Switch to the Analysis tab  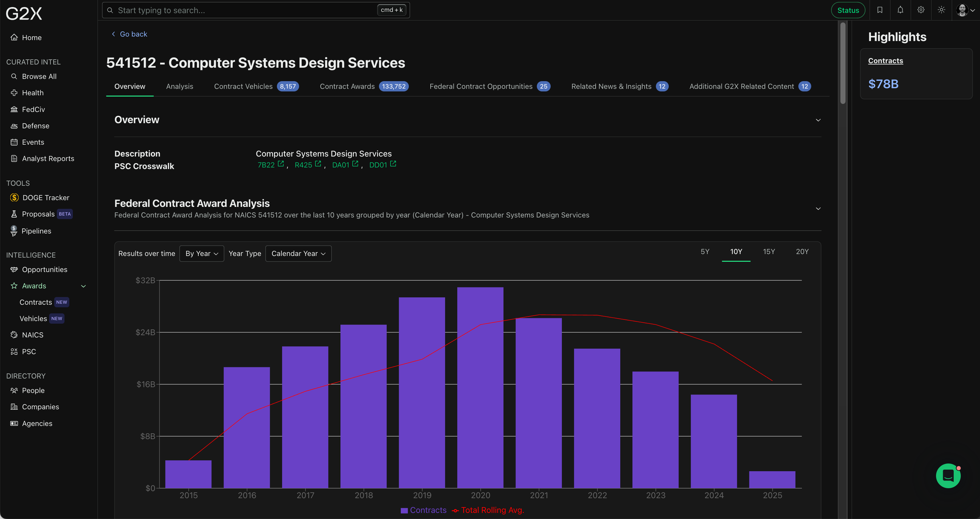(x=180, y=86)
